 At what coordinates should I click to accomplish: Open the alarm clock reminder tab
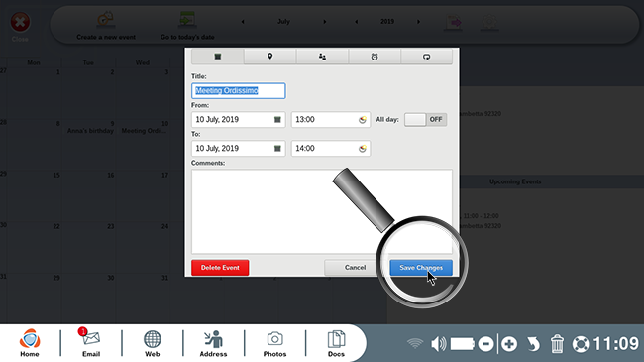coord(375,57)
